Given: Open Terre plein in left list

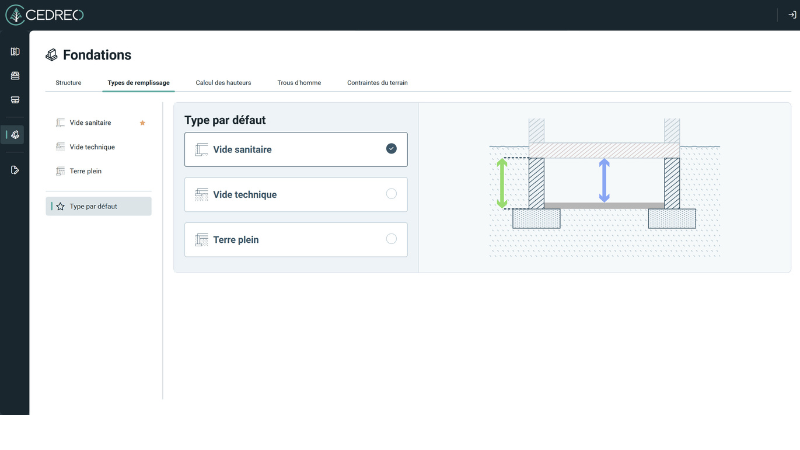Looking at the screenshot, I should point(98,171).
